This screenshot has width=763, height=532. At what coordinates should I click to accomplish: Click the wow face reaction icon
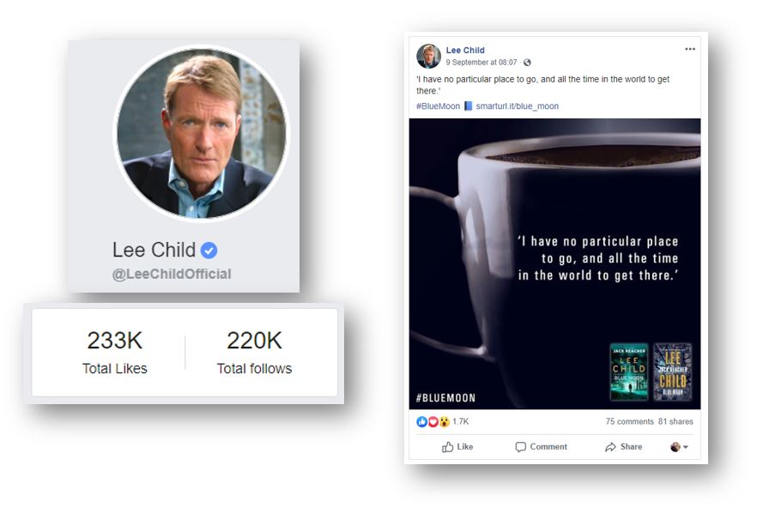(444, 421)
